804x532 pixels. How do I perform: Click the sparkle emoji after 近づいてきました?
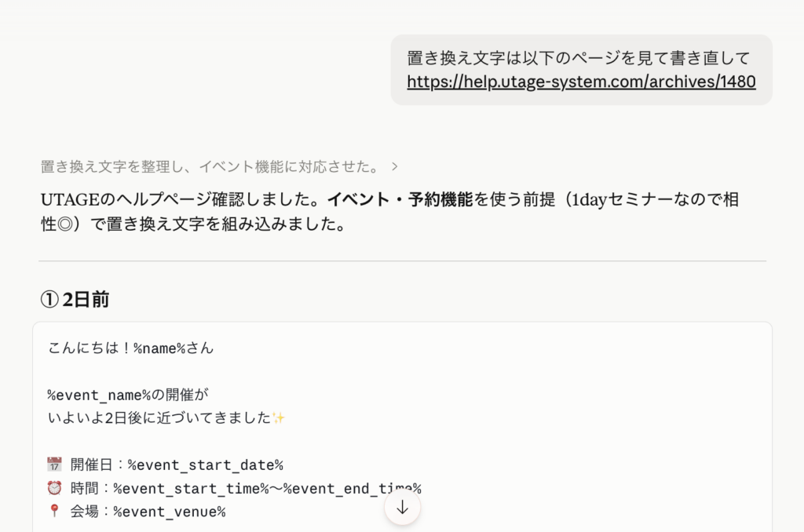pos(279,417)
